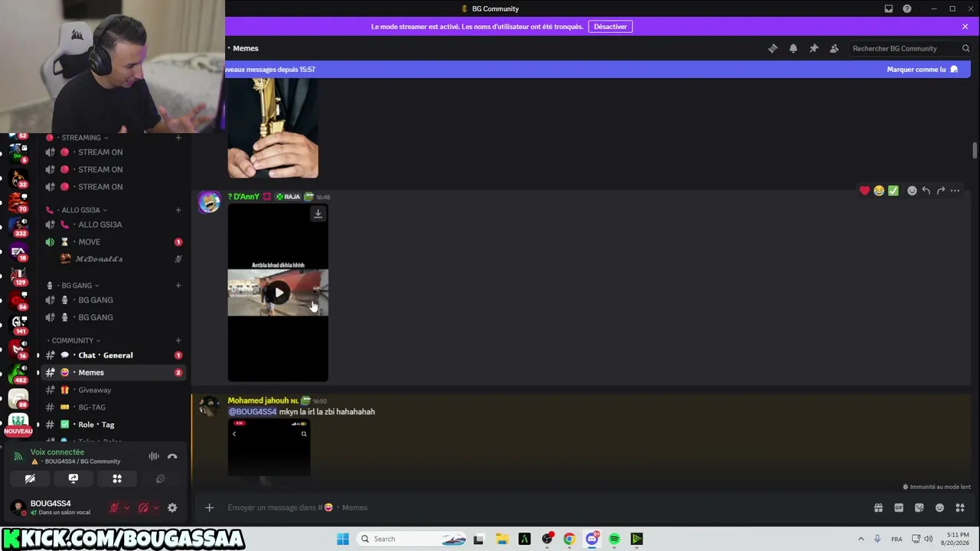Download D'AnnY's video attachment
This screenshot has width=980, height=551.
(x=318, y=214)
